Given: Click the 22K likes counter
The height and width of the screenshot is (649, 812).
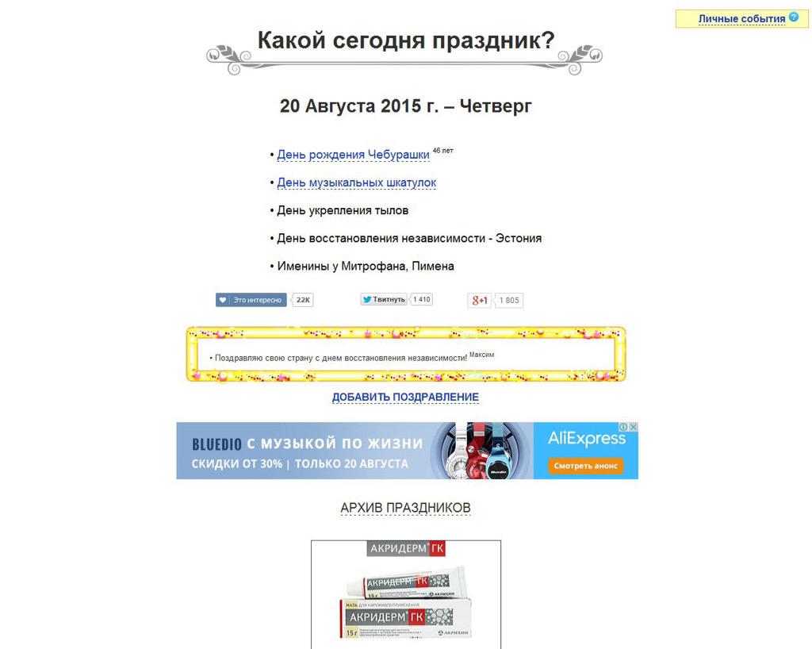Looking at the screenshot, I should coord(303,300).
